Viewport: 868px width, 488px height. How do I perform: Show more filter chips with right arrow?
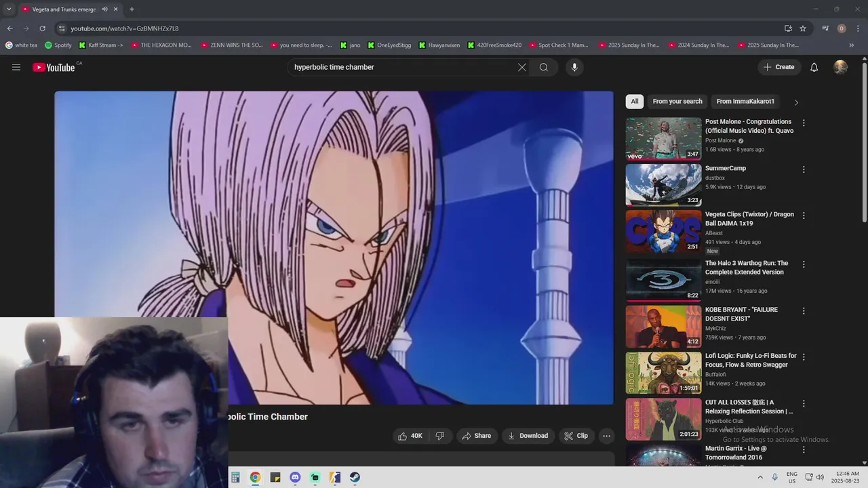(x=796, y=102)
